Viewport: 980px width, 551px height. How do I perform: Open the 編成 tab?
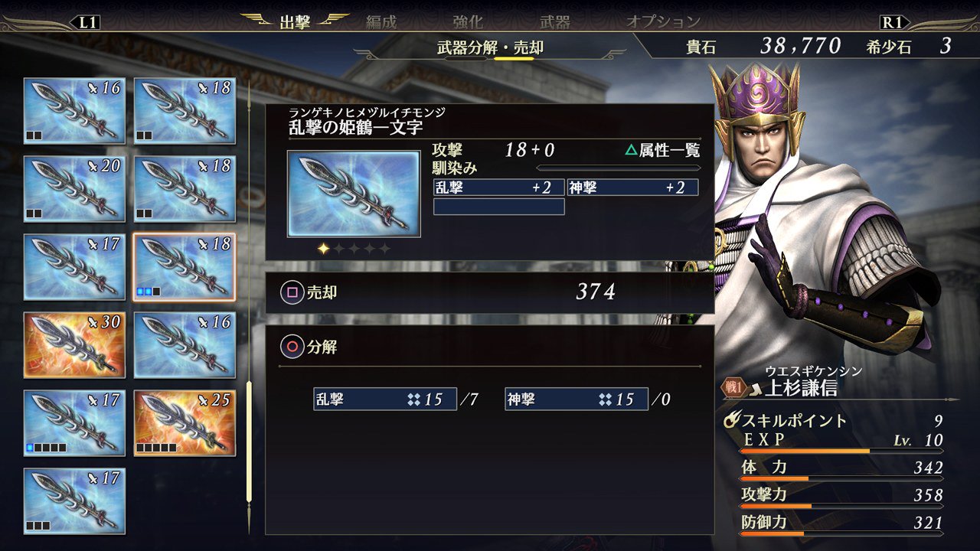[381, 21]
